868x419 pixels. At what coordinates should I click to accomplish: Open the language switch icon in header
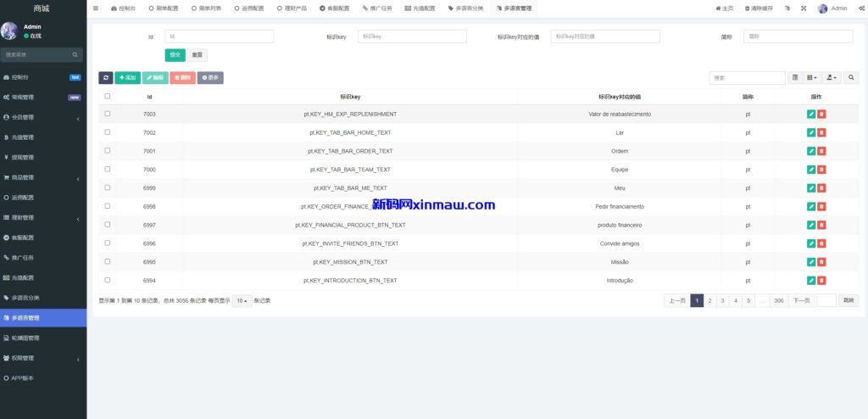click(x=787, y=8)
